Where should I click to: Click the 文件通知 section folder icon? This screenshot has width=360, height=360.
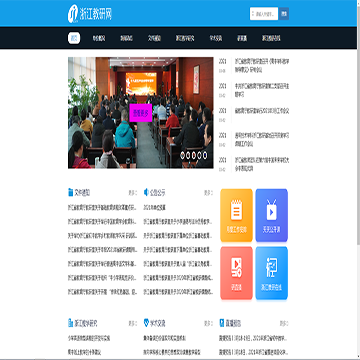[x=70, y=192]
